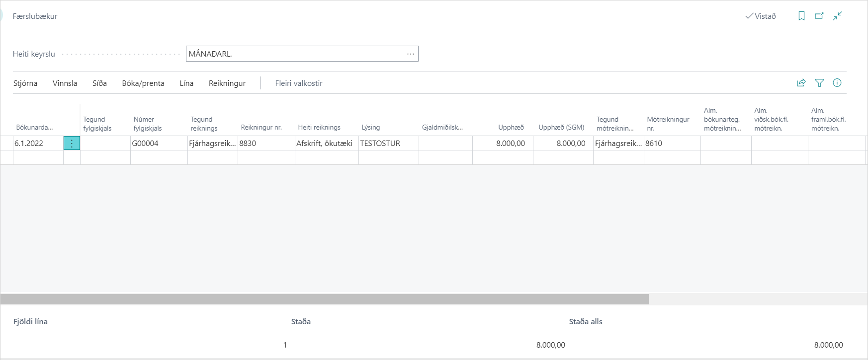Click Fleiri valkostir for more options
This screenshot has height=360, width=868.
click(299, 83)
